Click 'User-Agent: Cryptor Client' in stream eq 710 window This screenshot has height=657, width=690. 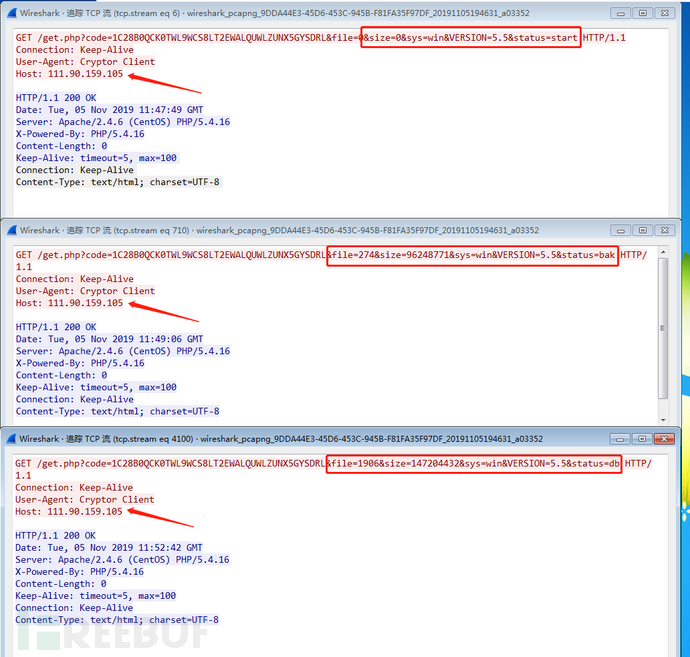[85, 291]
